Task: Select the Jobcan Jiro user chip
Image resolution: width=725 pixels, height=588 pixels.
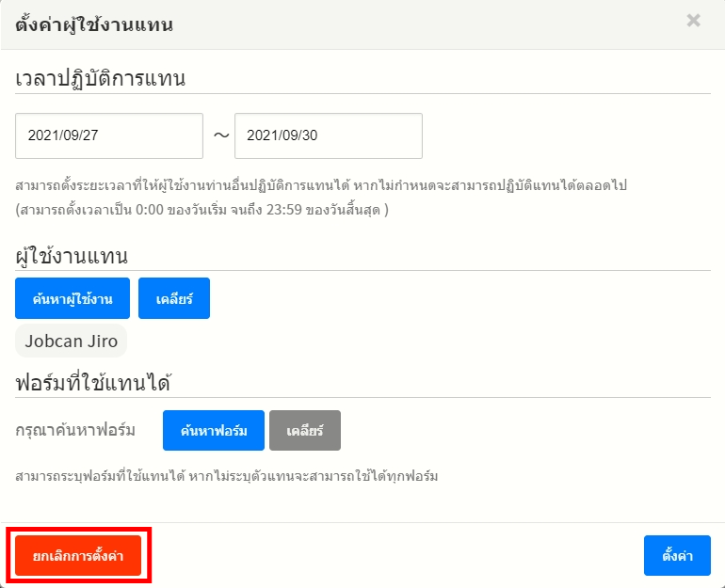Action: pyautogui.click(x=71, y=342)
